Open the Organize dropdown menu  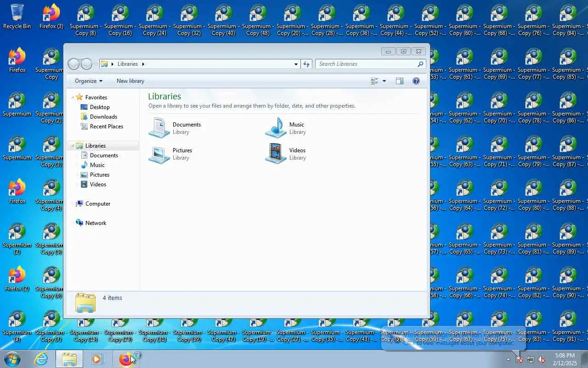point(89,81)
